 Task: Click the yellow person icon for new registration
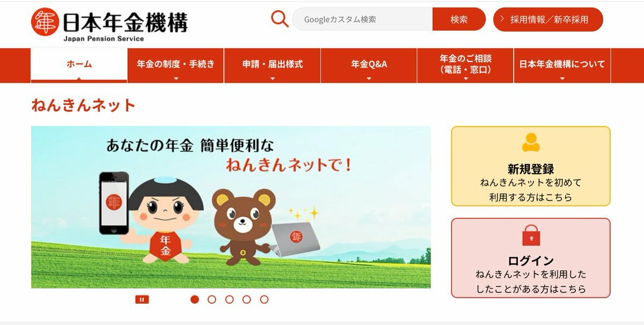click(x=531, y=142)
